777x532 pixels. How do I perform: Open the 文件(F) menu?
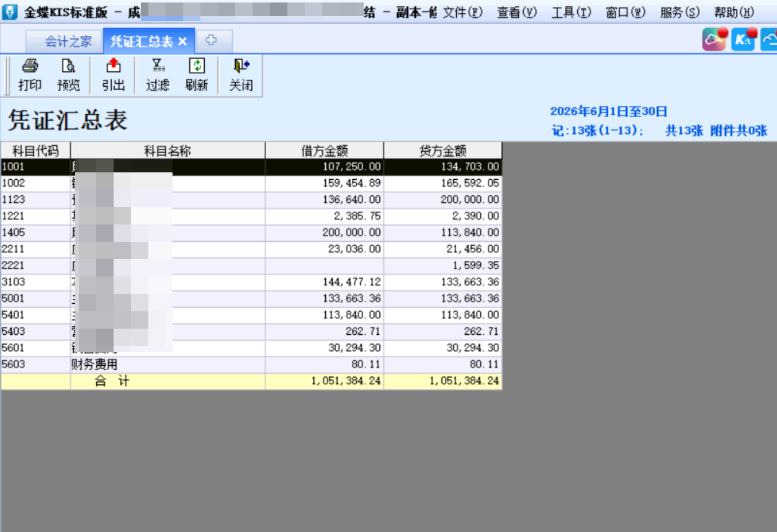point(463,12)
